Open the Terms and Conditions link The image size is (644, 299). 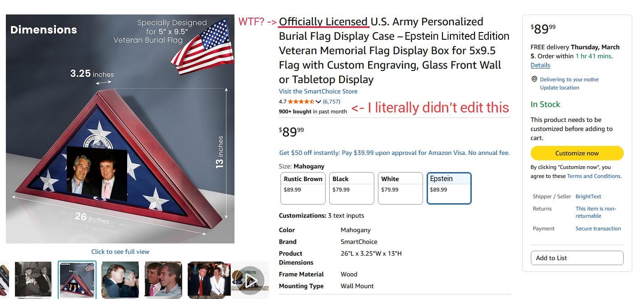pos(594,176)
